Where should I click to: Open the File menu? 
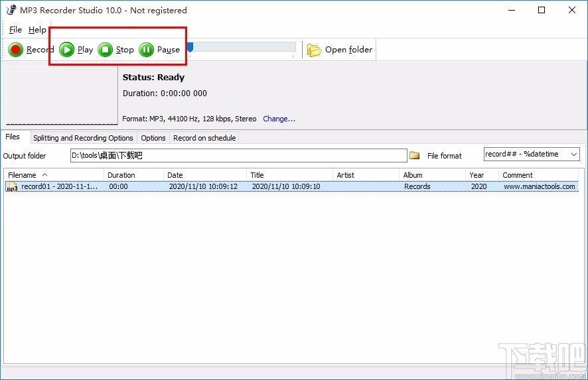pyautogui.click(x=15, y=30)
